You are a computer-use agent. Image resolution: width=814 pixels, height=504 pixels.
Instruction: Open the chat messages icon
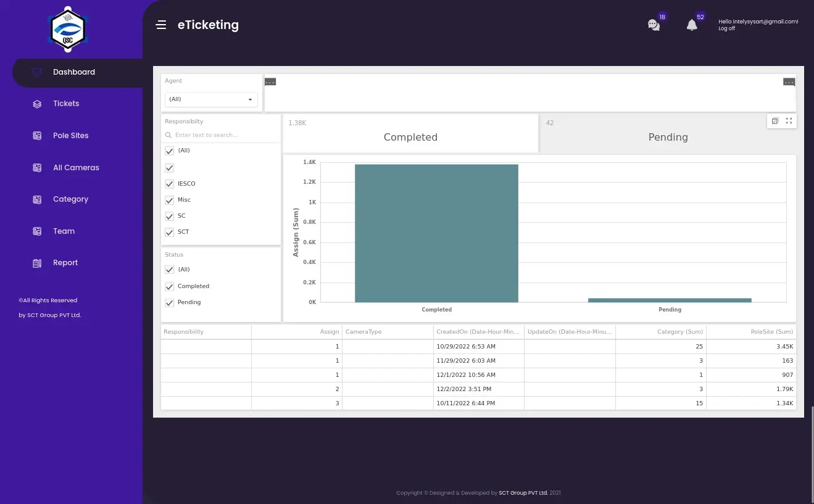point(654,25)
